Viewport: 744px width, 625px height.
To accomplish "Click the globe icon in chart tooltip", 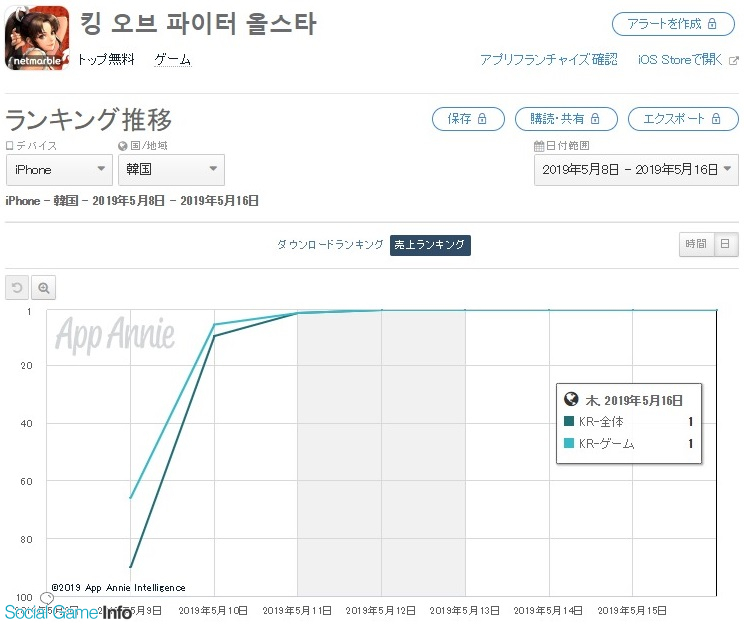I will click(x=572, y=399).
